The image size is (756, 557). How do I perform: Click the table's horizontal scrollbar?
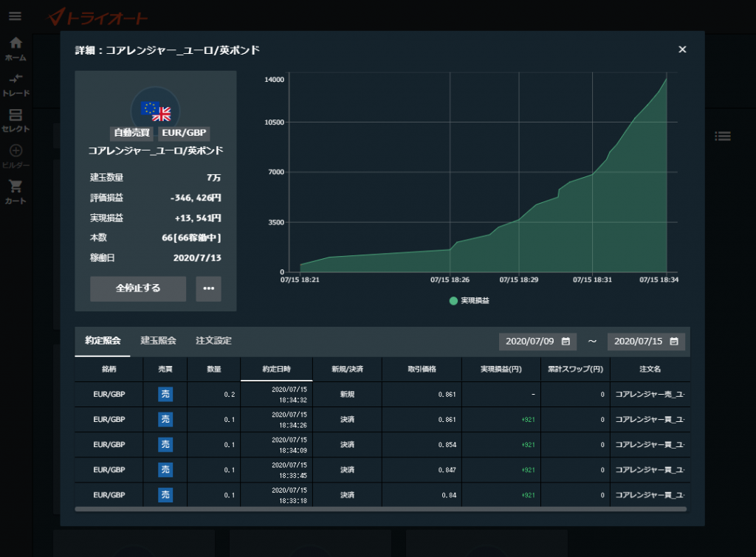(x=380, y=509)
